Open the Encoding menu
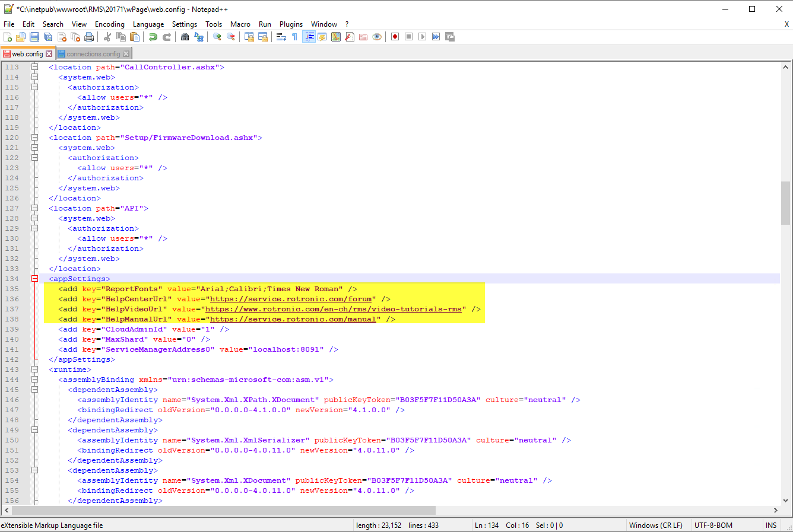 point(110,24)
